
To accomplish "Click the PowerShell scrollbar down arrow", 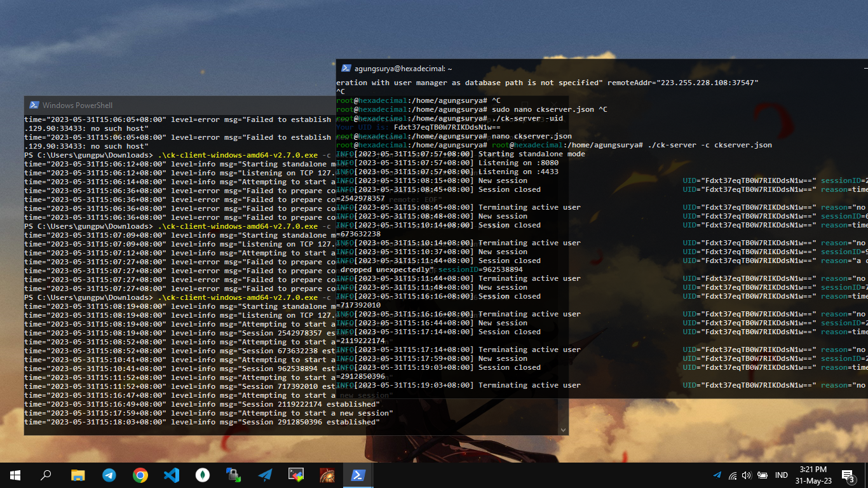I will pos(562,430).
